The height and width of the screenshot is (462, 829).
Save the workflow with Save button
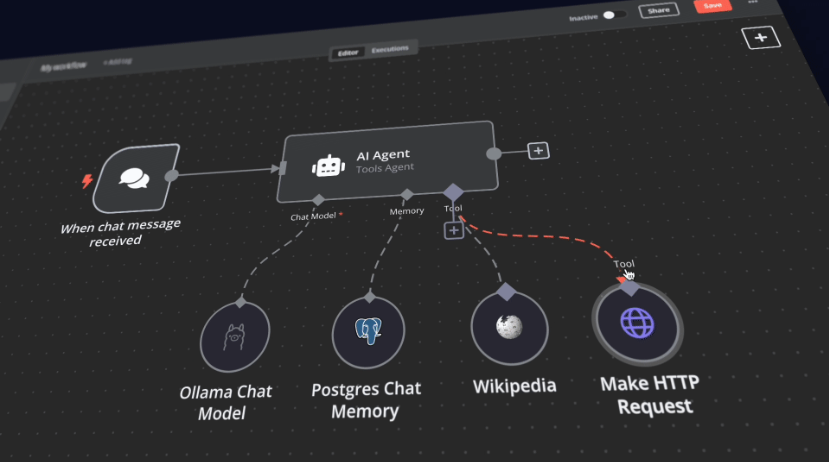(x=712, y=5)
